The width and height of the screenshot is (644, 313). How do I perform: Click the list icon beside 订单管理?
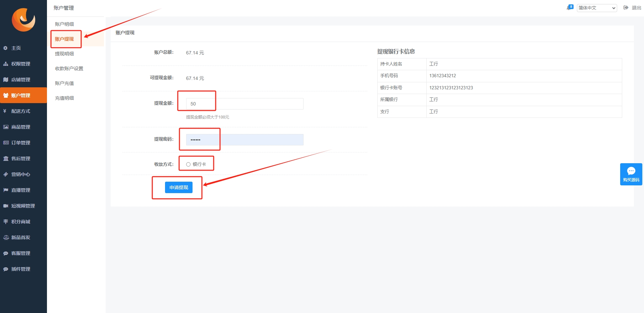(6, 143)
